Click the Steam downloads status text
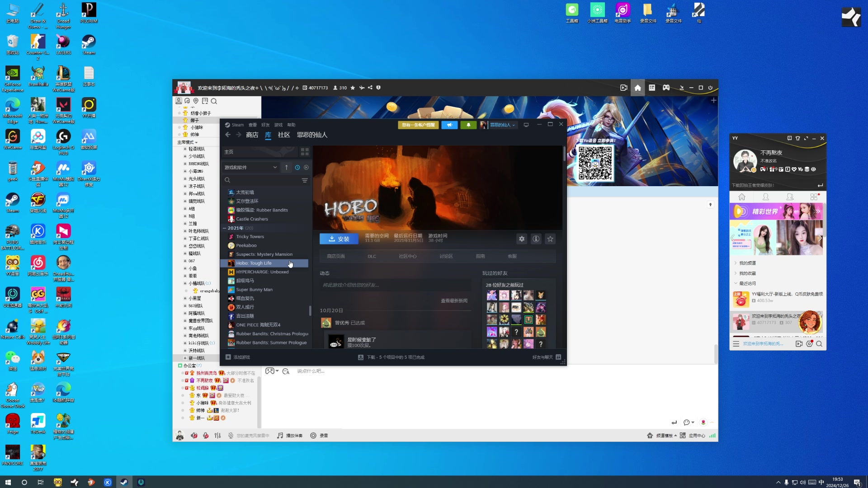Image resolution: width=868 pixels, height=488 pixels. [396, 357]
